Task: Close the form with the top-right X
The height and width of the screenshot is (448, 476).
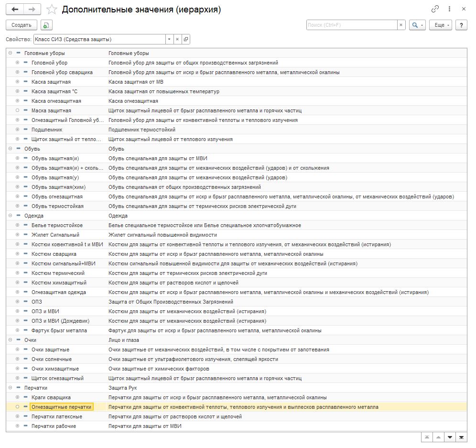Action: click(464, 9)
